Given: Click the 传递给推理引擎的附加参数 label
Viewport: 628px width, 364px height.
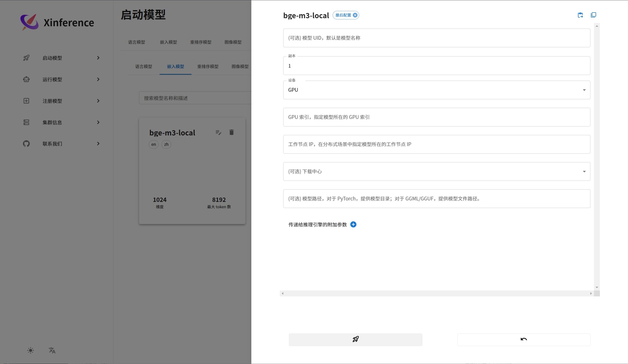Looking at the screenshot, I should click(317, 224).
